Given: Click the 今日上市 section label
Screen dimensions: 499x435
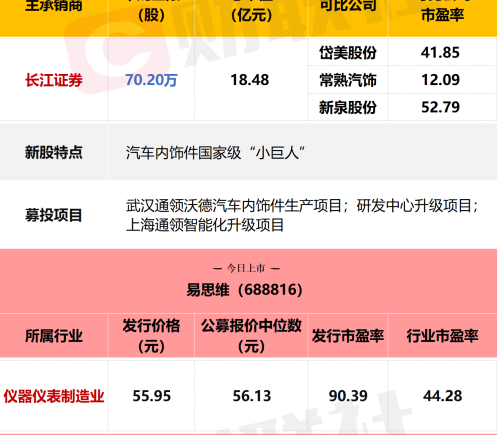Looking at the screenshot, I should tap(246, 268).
